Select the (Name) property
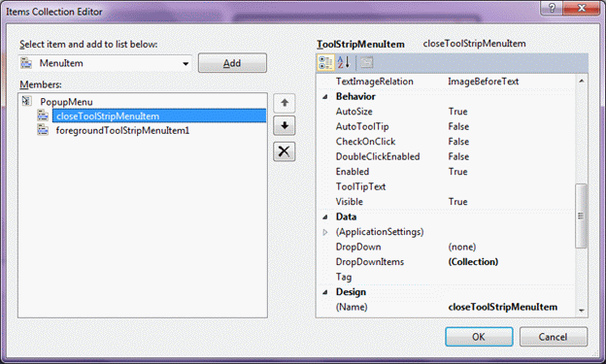606x364 pixels. pos(352,307)
